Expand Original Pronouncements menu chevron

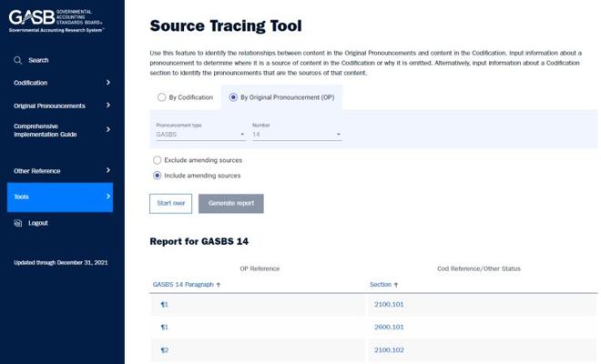pyautogui.click(x=107, y=106)
